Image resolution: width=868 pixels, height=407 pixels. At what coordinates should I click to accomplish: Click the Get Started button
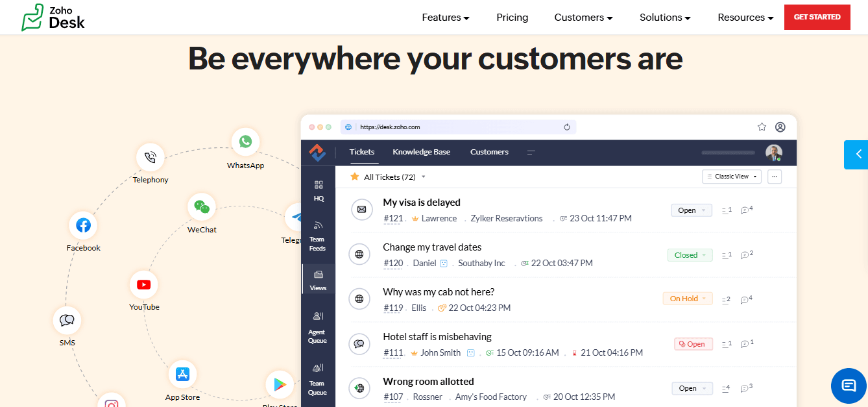pyautogui.click(x=817, y=17)
